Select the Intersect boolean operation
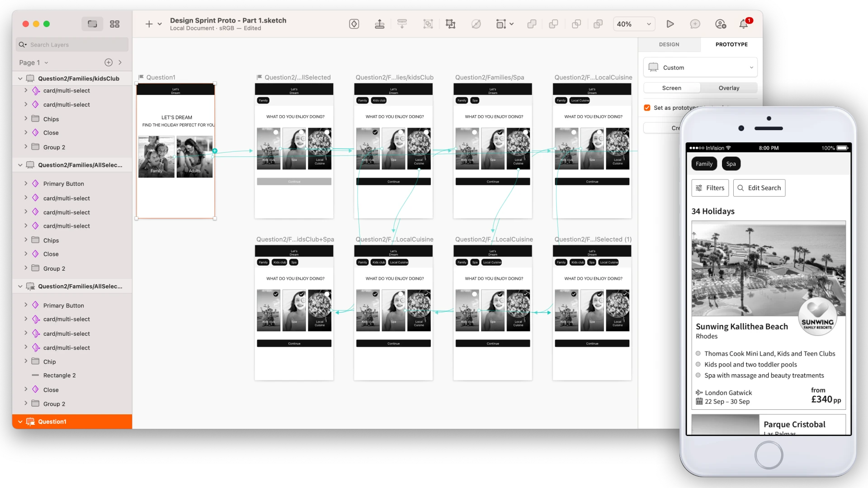868x488 pixels. coord(576,24)
